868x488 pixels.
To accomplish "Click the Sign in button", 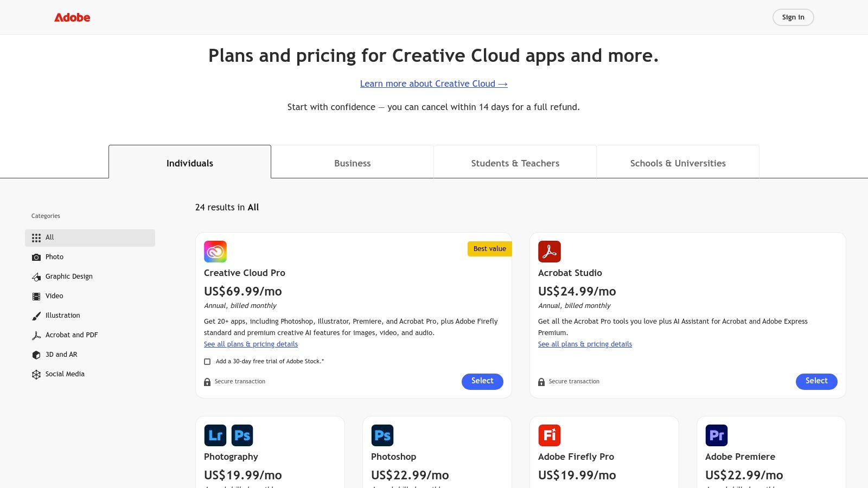I will click(793, 17).
